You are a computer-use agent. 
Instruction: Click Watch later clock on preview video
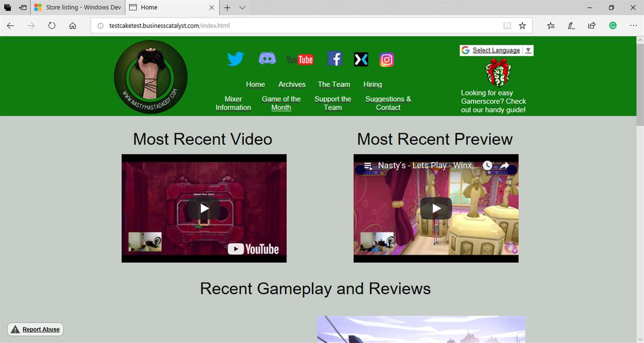click(x=487, y=165)
